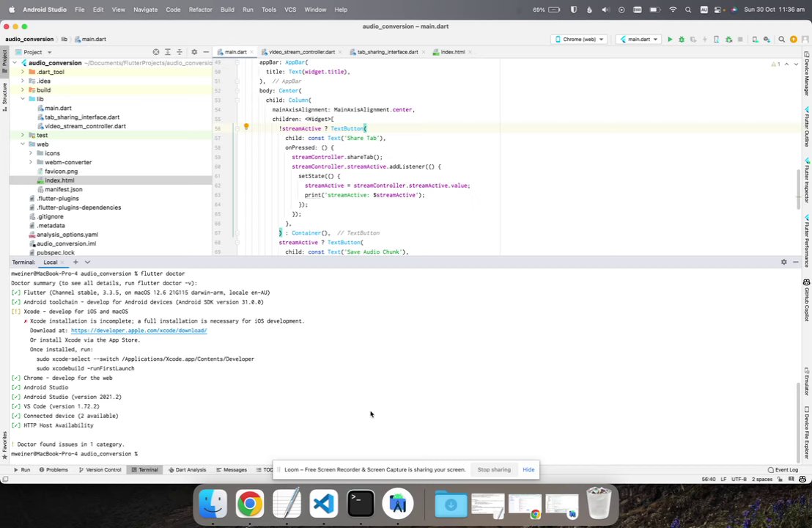Open the Refactor menu
The width and height of the screenshot is (812, 528).
point(200,10)
